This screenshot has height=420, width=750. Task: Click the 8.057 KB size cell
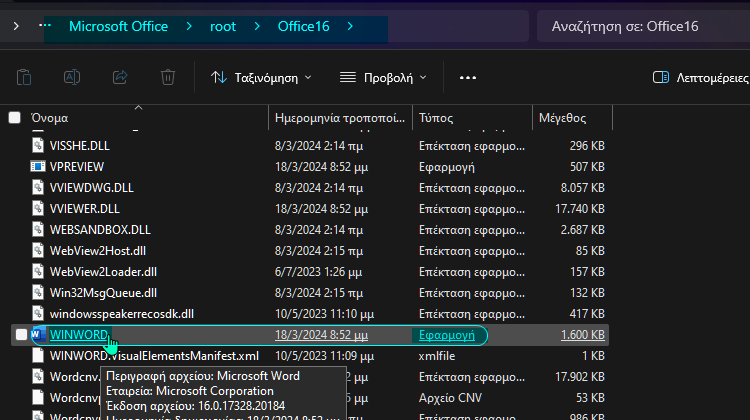pos(583,188)
